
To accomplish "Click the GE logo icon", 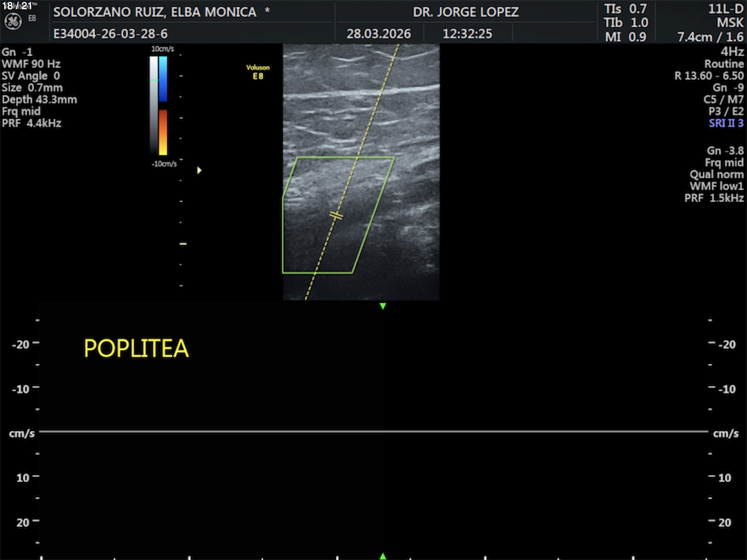I will coord(13,21).
